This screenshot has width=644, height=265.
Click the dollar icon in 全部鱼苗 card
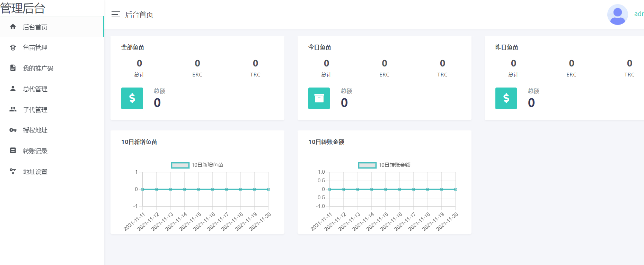(x=132, y=98)
